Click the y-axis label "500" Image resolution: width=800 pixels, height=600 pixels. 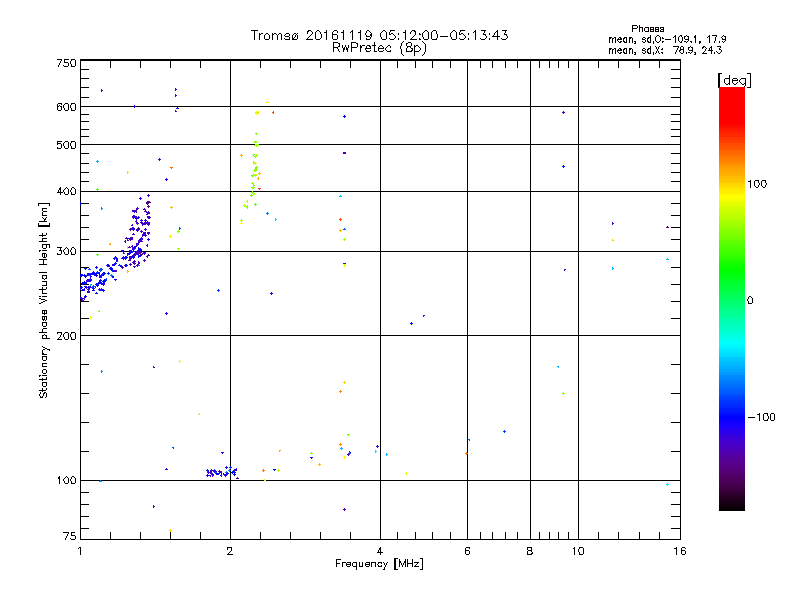(66, 145)
